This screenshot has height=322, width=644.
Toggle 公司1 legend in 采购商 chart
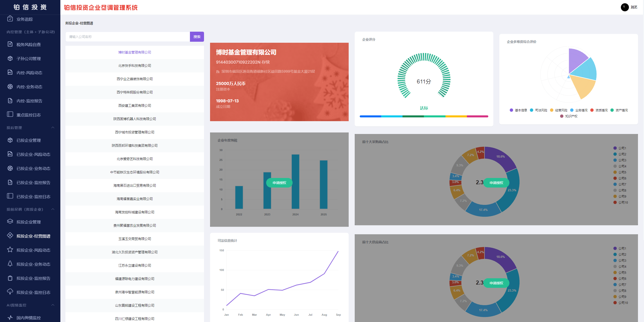click(x=620, y=148)
